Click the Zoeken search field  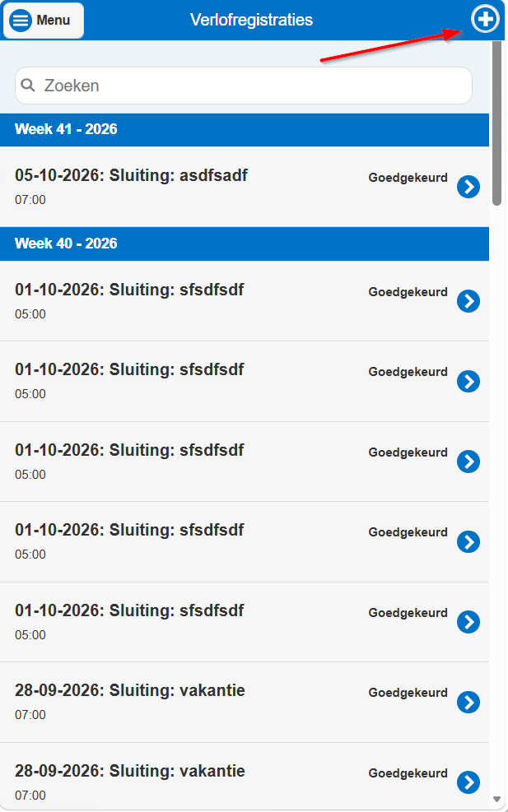[x=244, y=86]
